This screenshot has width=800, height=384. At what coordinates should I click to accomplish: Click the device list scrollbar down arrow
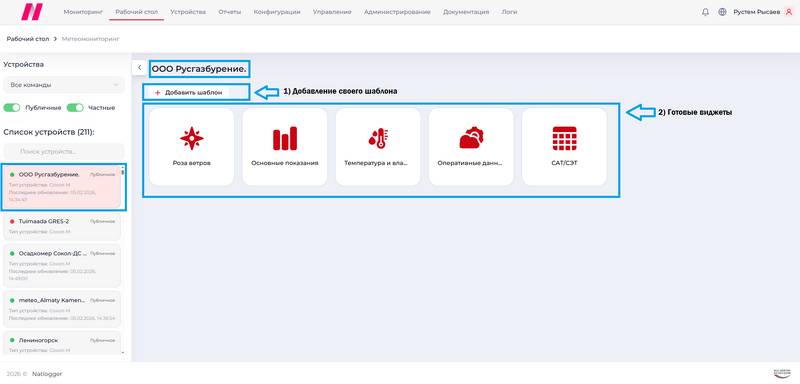[x=122, y=352]
